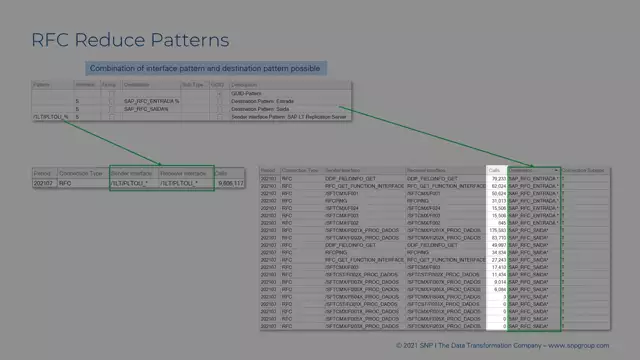Image resolution: width=640 pixels, height=360 pixels.
Task: Check the Active box for SAP_RFC_ENTRADA % pattern
Action: (x=111, y=101)
